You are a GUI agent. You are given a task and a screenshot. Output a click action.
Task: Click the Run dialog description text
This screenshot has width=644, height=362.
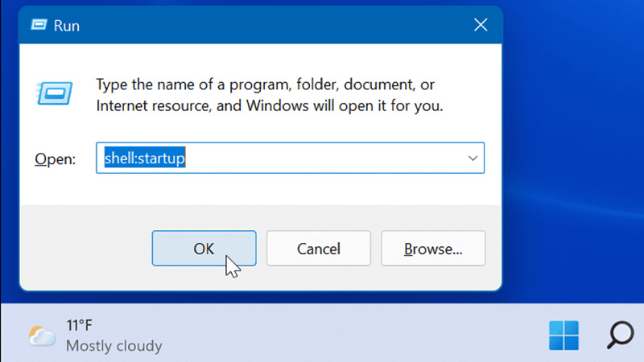click(x=270, y=95)
